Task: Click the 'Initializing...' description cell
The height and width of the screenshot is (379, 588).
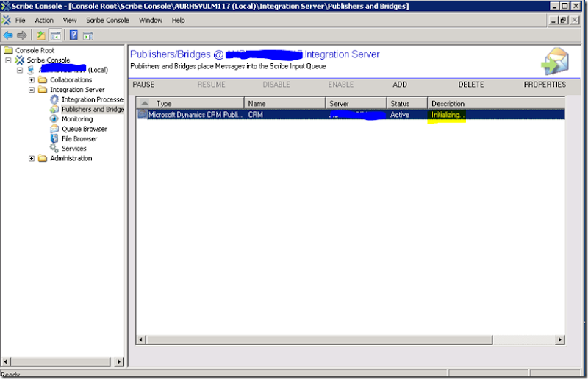Action: (x=448, y=115)
